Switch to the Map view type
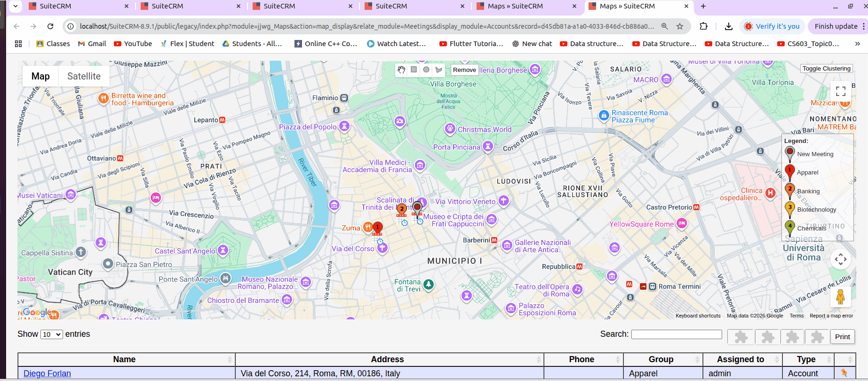The image size is (868, 381). 40,76
